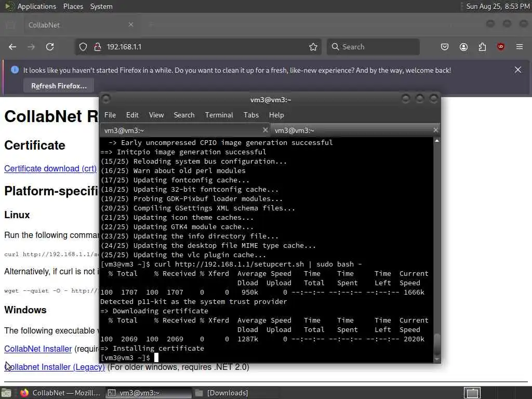Viewport: 532px width, 399px height.
Task: Open the Collabnet Installer (Legacy) link
Action: coord(55,367)
